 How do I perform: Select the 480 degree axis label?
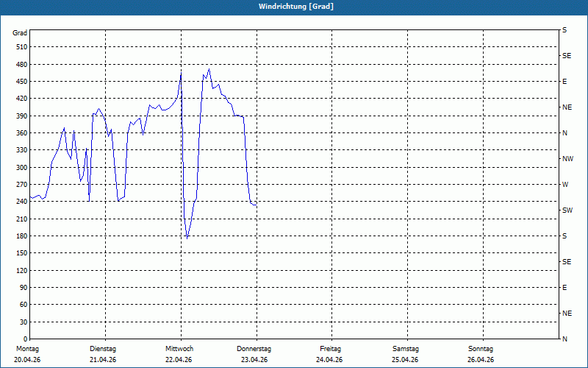22,64
